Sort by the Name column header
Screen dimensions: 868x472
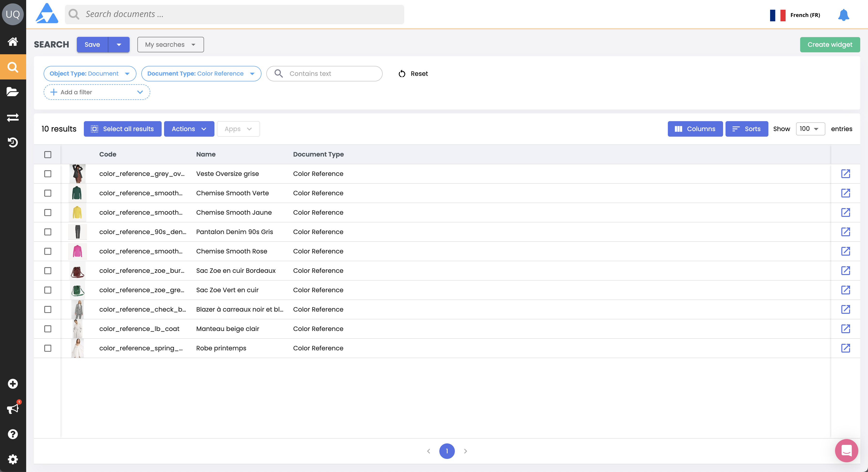pyautogui.click(x=206, y=154)
